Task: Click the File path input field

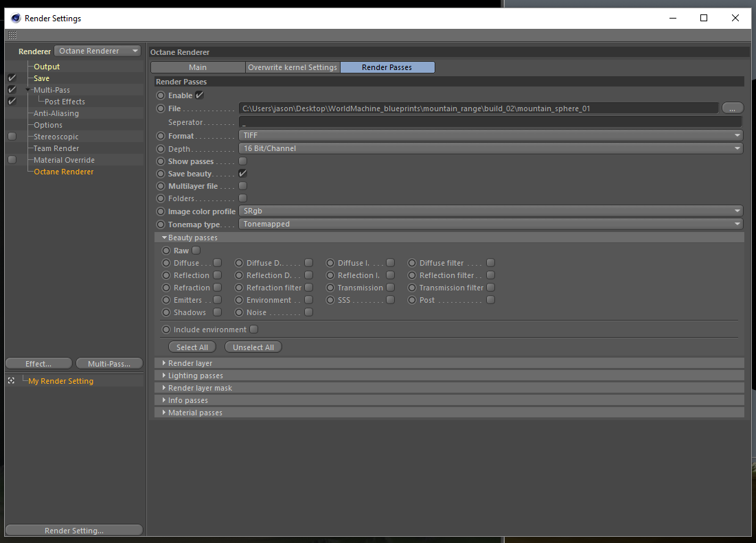Action: (x=479, y=108)
